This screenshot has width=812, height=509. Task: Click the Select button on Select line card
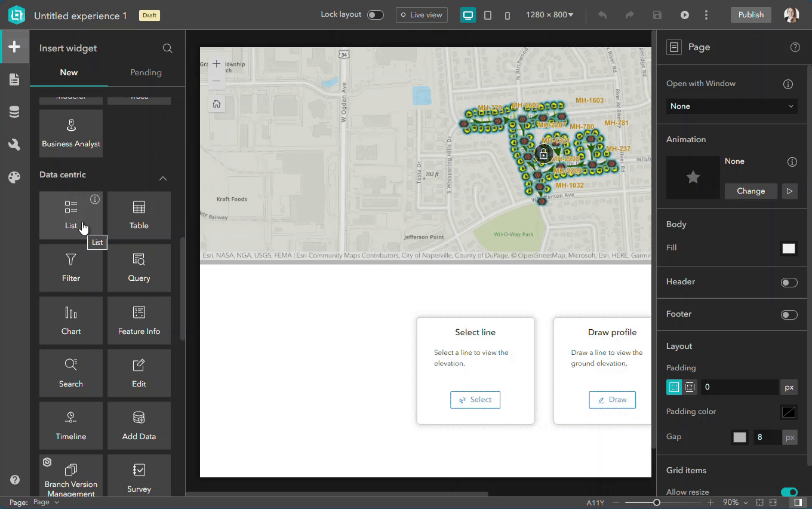pos(475,400)
